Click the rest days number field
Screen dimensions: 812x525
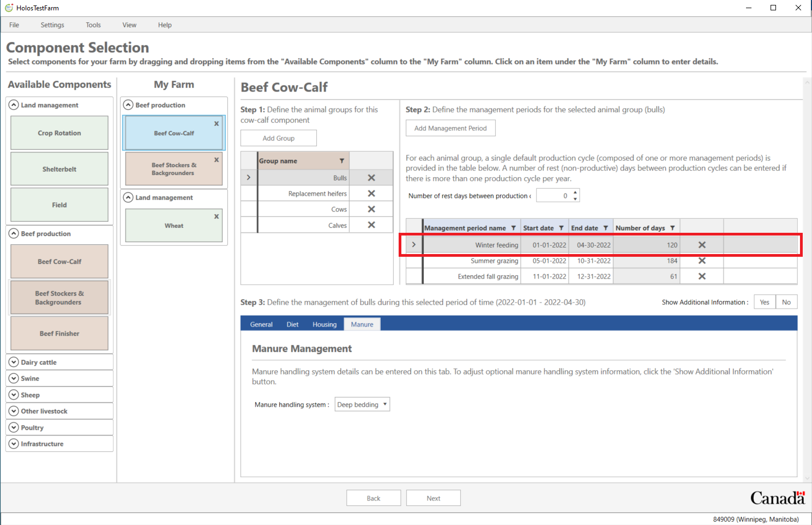coord(554,196)
